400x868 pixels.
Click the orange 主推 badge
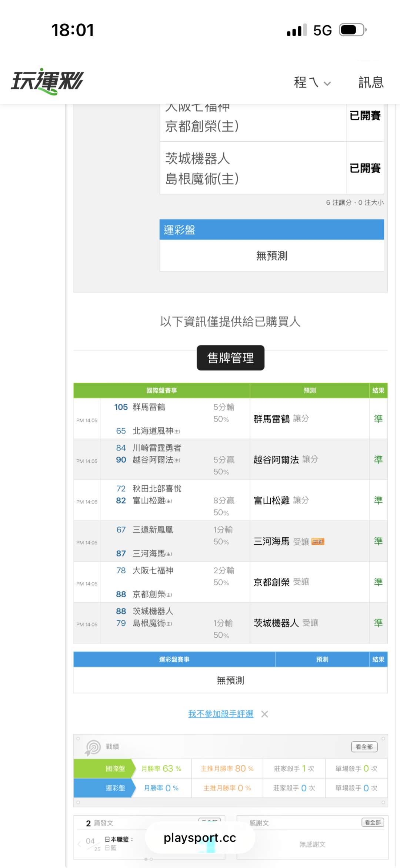(318, 542)
